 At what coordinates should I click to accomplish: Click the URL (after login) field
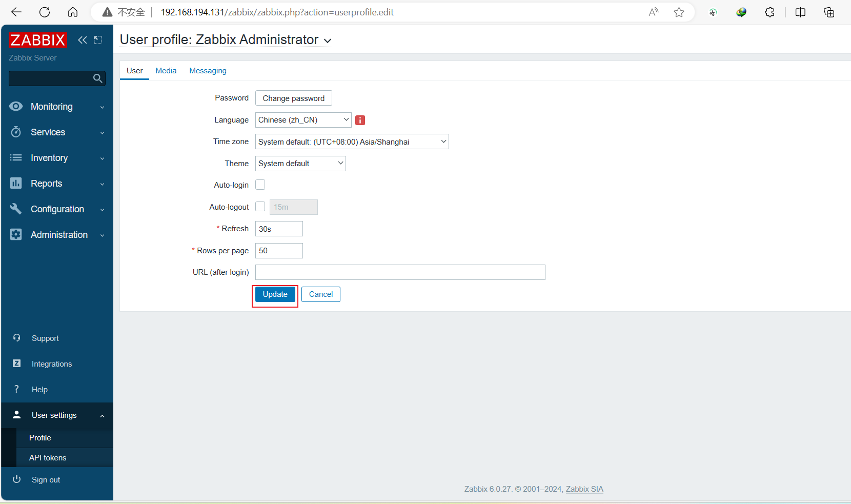pyautogui.click(x=400, y=272)
